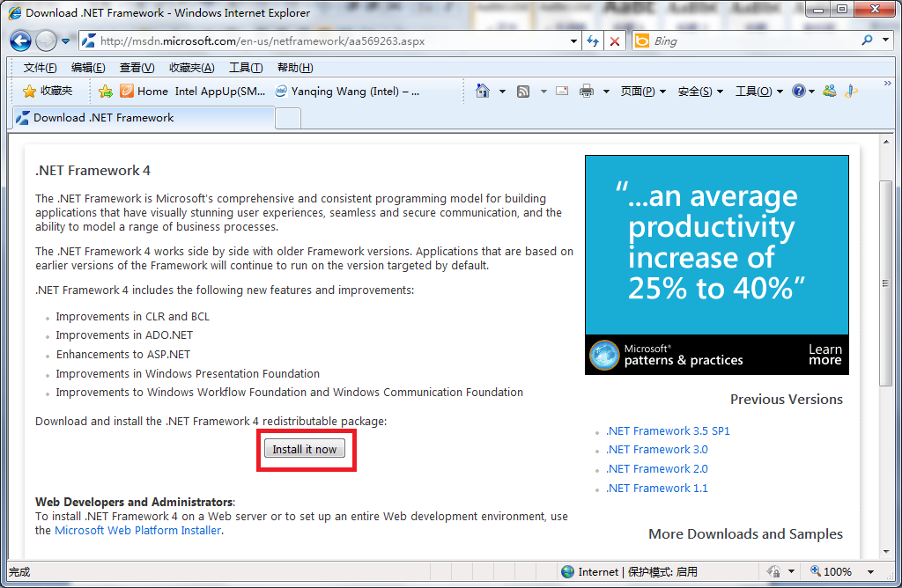The image size is (902, 588).
Task: Click the Home page icon in toolbar
Action: point(483,92)
